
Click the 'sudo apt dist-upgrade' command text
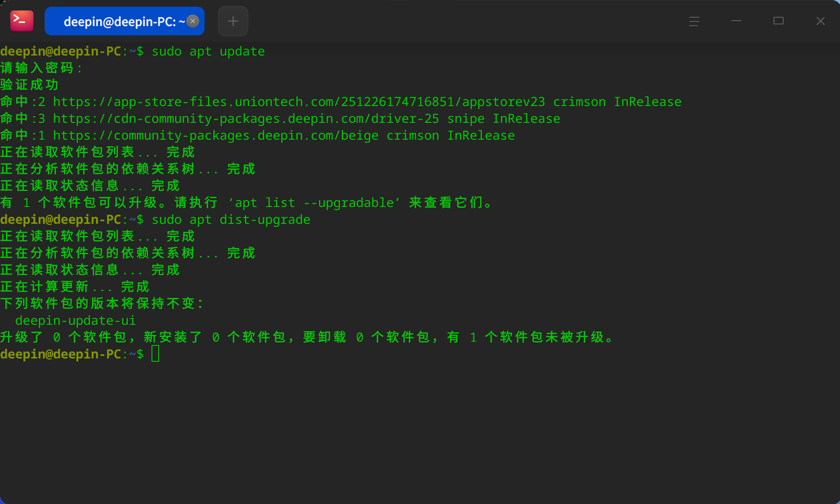point(231,220)
